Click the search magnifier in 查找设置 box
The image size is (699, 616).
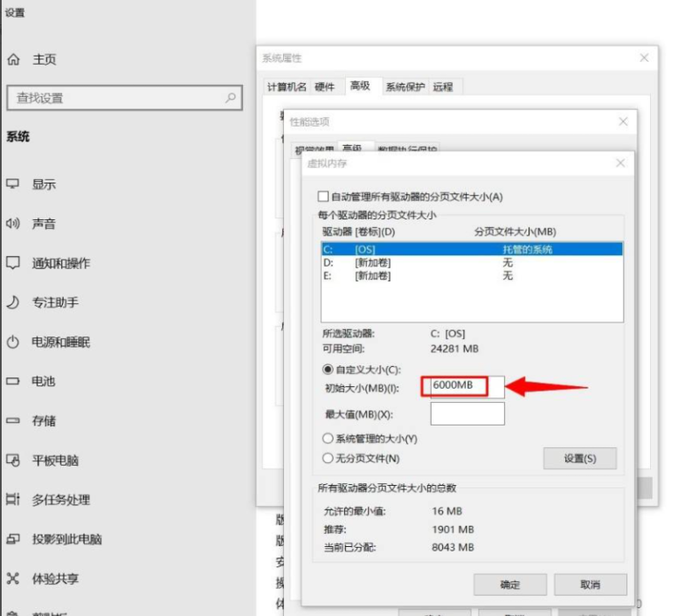tap(231, 97)
